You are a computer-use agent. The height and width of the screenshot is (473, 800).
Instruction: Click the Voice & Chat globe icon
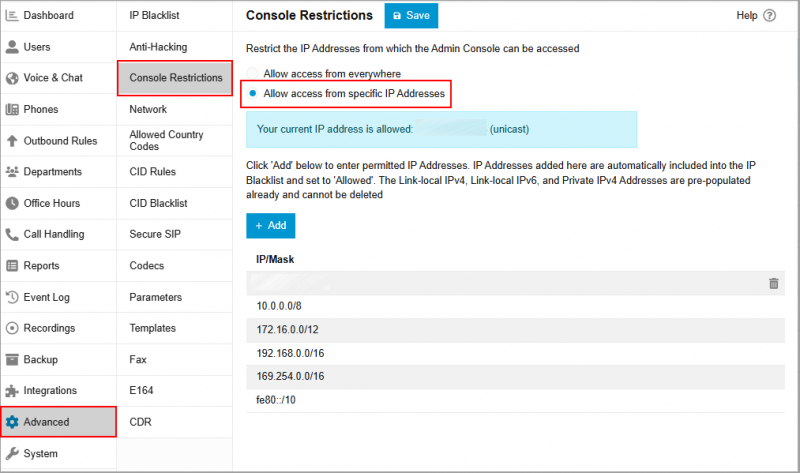tap(12, 78)
